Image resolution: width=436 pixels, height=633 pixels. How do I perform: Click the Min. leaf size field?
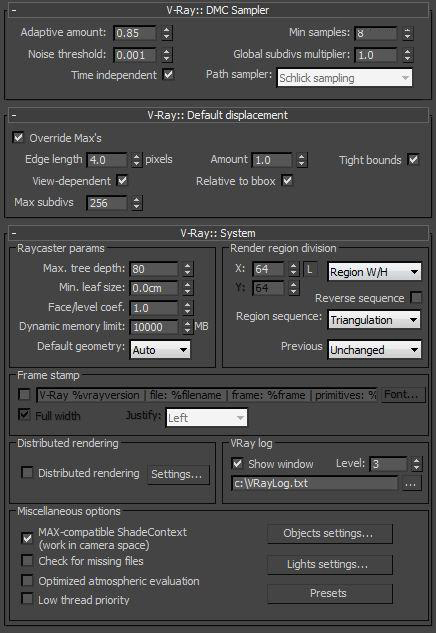pyautogui.click(x=154, y=288)
